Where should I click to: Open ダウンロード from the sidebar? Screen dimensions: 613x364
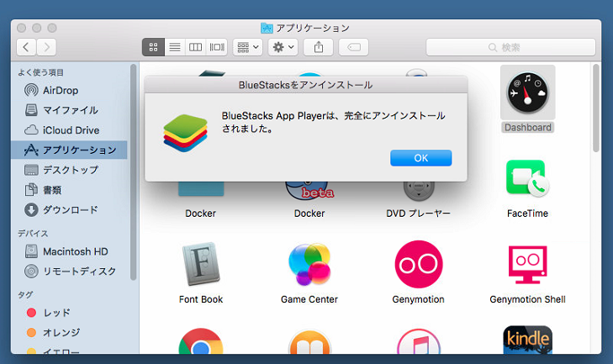pos(71,210)
